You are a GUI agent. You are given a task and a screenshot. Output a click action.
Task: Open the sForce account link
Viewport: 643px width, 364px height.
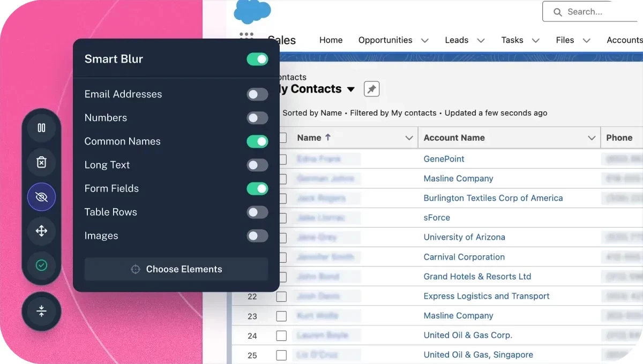point(437,218)
